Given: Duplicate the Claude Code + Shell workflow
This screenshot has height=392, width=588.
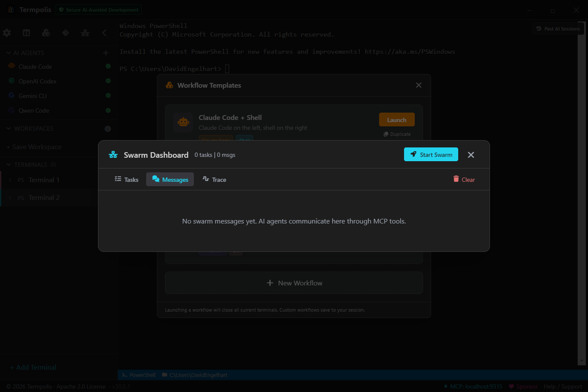Looking at the screenshot, I should 397,134.
